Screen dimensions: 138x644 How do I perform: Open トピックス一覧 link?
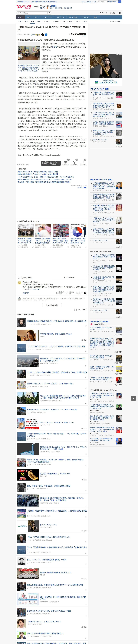point(115,22)
